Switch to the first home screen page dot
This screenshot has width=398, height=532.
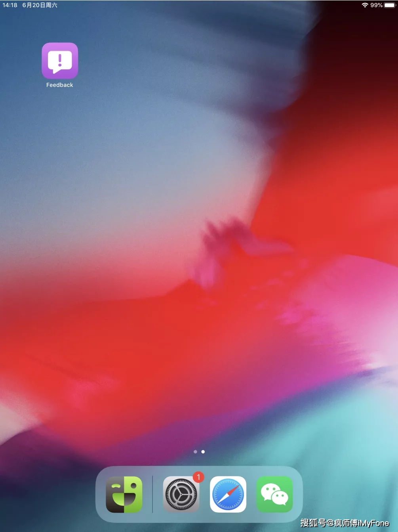point(195,452)
